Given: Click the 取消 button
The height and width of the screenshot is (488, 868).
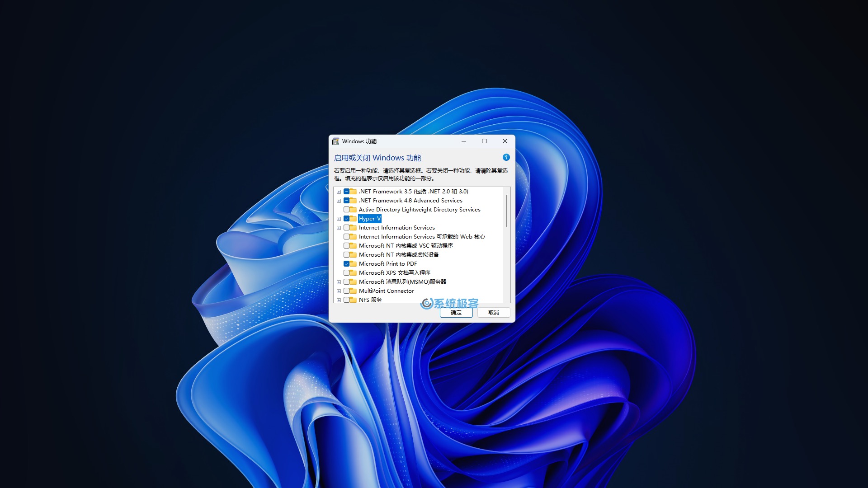Looking at the screenshot, I should tap(494, 313).
